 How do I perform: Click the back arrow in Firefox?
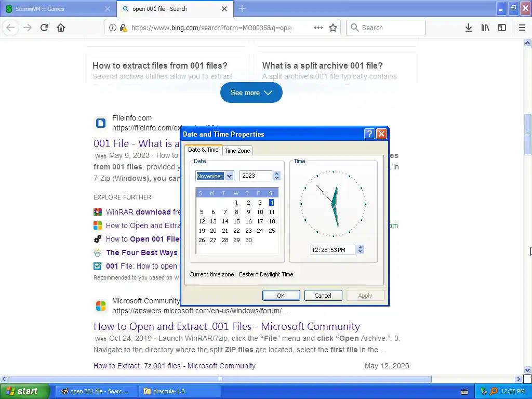pyautogui.click(x=10, y=28)
